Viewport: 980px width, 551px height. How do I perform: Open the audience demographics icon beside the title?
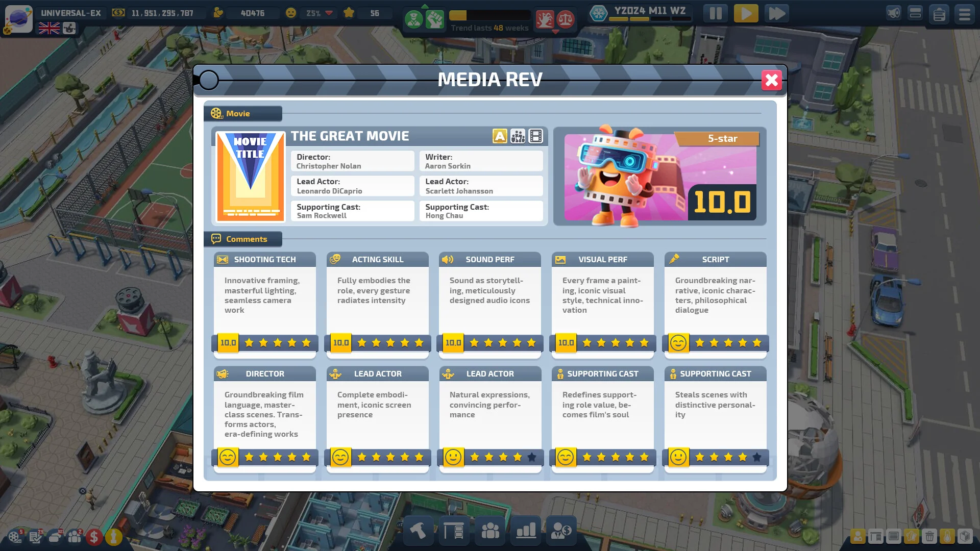[517, 136]
